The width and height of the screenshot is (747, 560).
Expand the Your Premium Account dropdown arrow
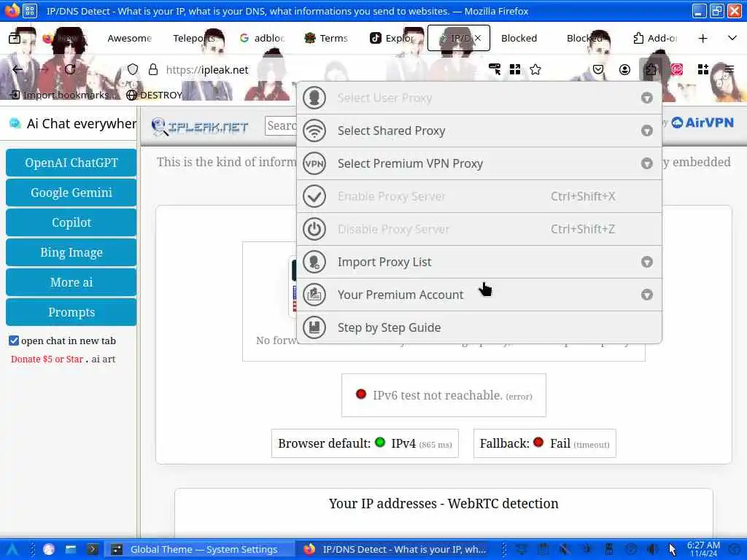tap(646, 295)
